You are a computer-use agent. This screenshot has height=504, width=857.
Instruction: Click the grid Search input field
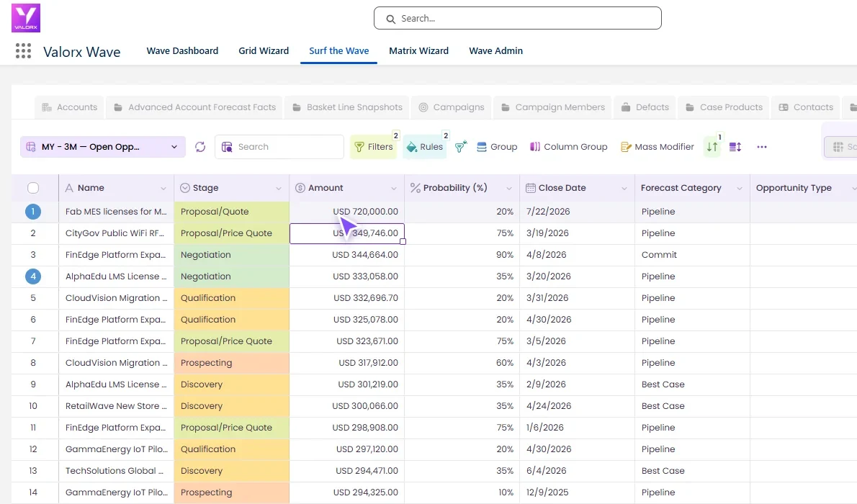(x=279, y=146)
